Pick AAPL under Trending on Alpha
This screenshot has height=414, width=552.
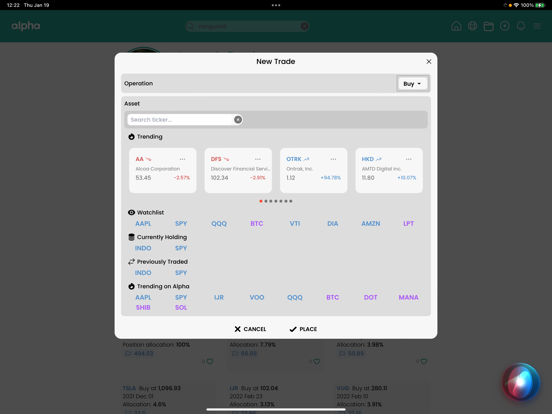pyautogui.click(x=143, y=297)
